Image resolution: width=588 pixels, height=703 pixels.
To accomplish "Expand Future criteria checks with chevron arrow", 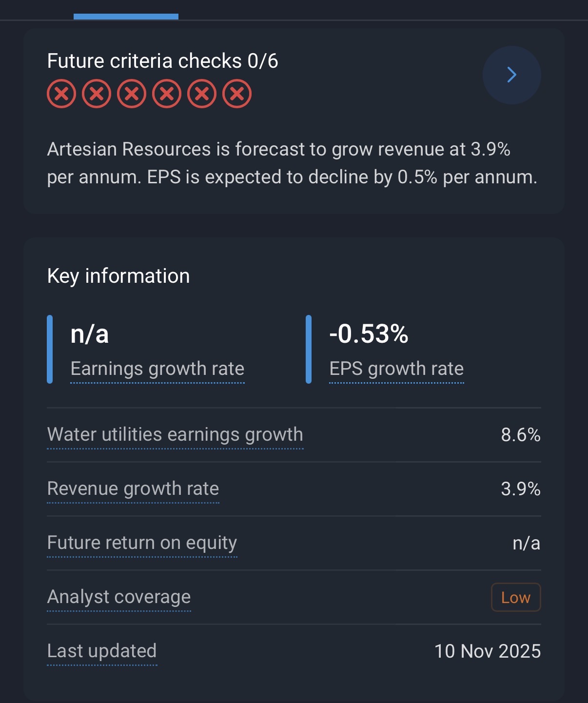I will click(x=511, y=75).
